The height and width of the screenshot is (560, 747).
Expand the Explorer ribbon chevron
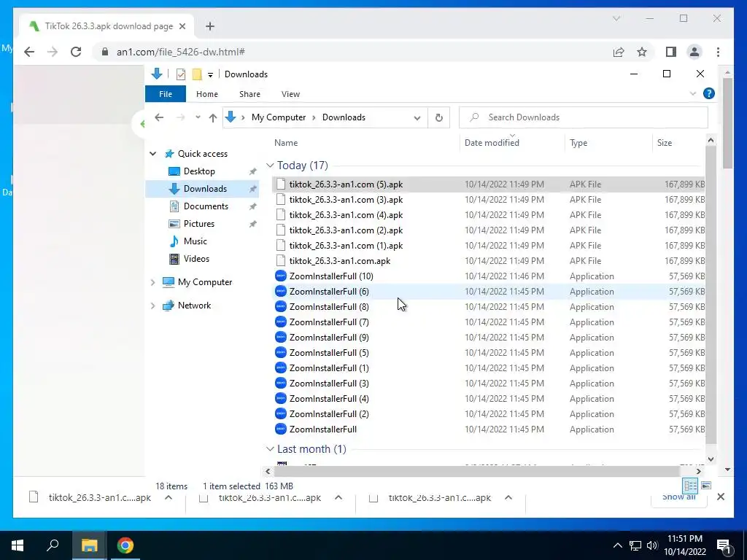click(693, 94)
